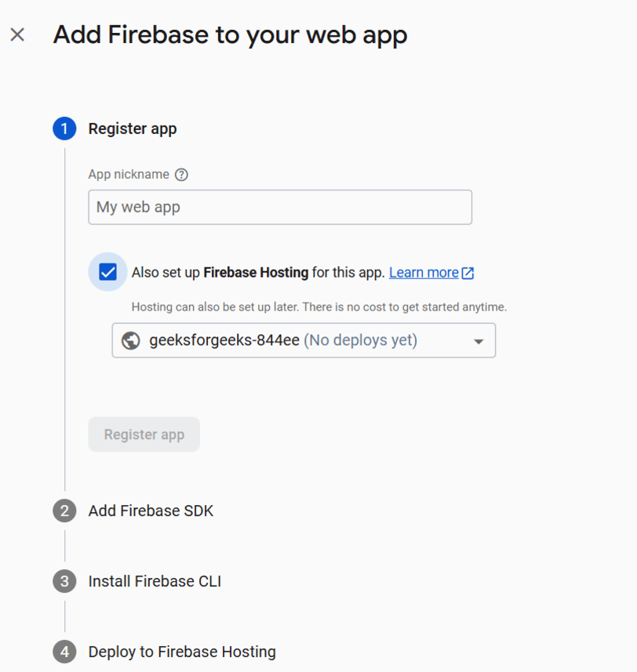Viewport: 637px width, 672px height.
Task: Expand the Add Firebase SDK step
Action: pos(151,511)
